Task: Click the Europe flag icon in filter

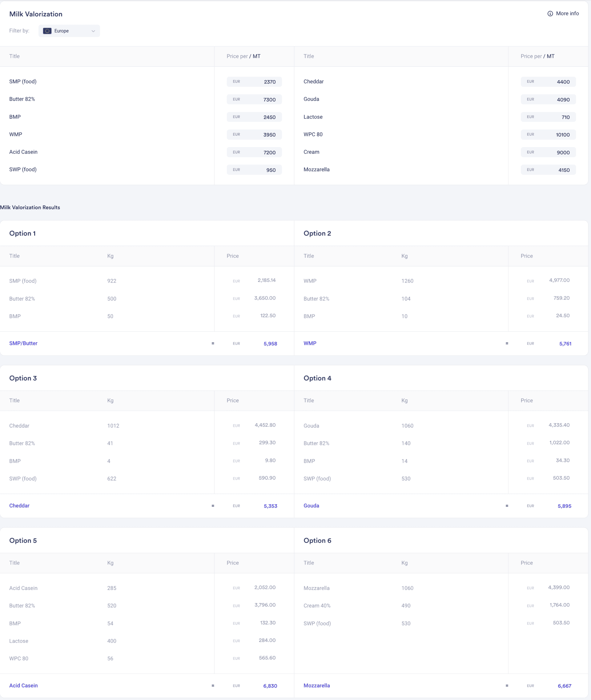Action: click(47, 31)
